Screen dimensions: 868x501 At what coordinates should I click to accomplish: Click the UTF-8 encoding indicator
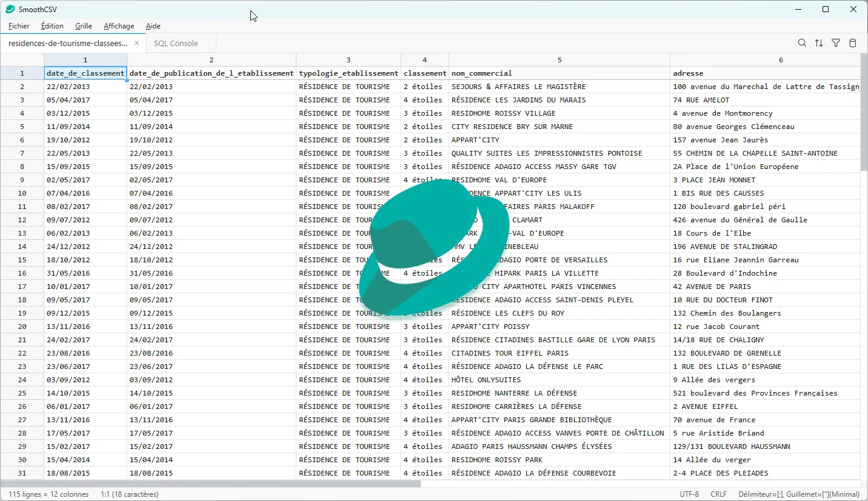pyautogui.click(x=689, y=494)
